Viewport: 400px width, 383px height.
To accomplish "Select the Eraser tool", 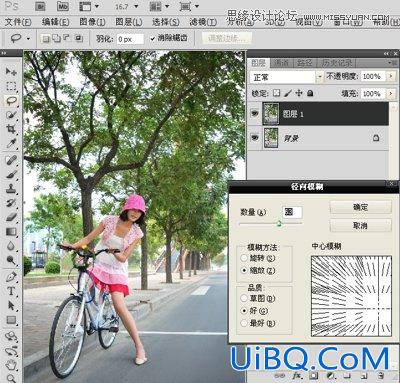I will click(x=11, y=217).
